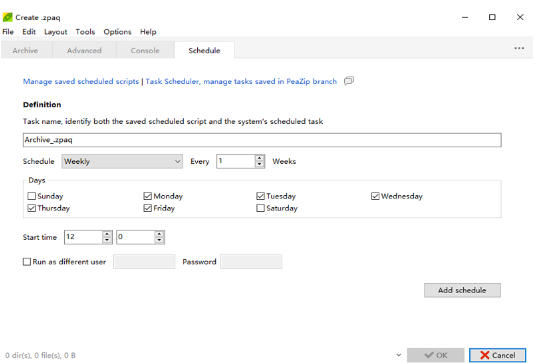Open the Help menu
This screenshot has width=537, height=363.
(x=148, y=32)
